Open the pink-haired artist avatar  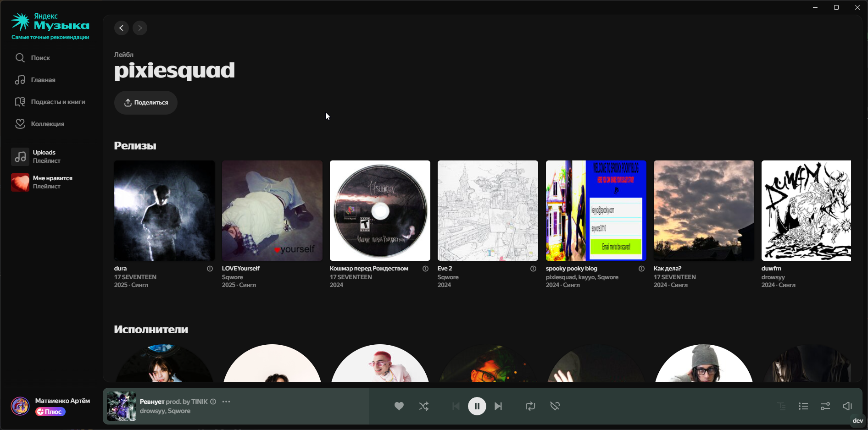(380, 363)
